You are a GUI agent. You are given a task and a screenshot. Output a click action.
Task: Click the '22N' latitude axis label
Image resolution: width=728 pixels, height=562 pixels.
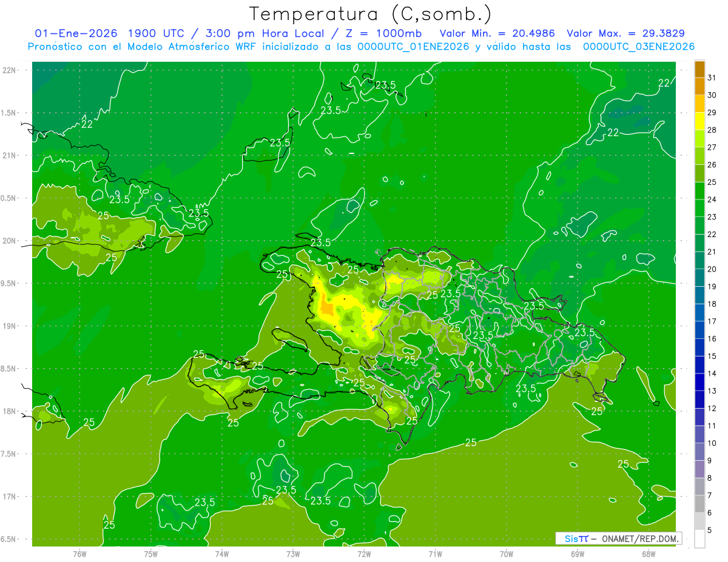point(8,70)
